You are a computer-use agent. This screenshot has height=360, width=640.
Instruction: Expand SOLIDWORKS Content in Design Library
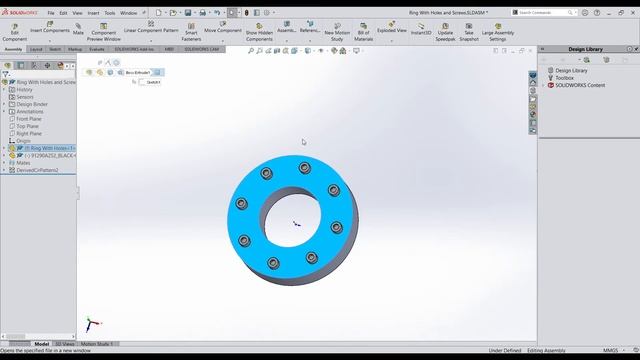(544, 85)
